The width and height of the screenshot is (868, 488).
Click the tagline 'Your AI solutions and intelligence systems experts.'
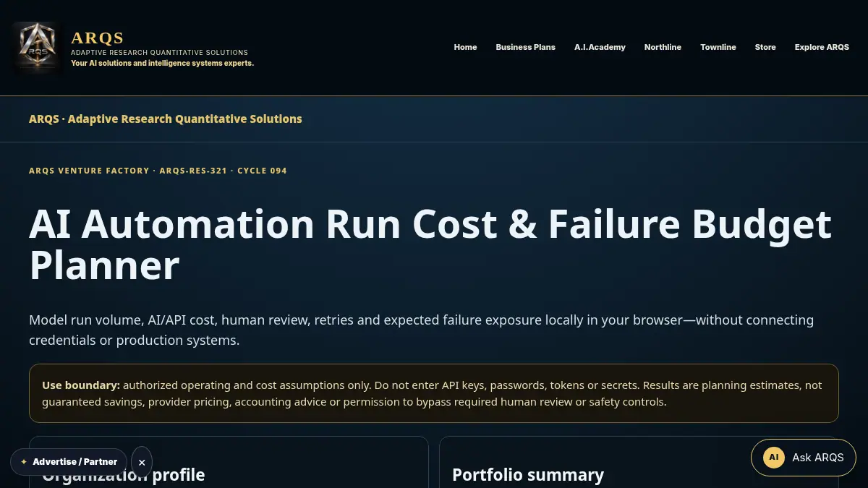click(162, 63)
